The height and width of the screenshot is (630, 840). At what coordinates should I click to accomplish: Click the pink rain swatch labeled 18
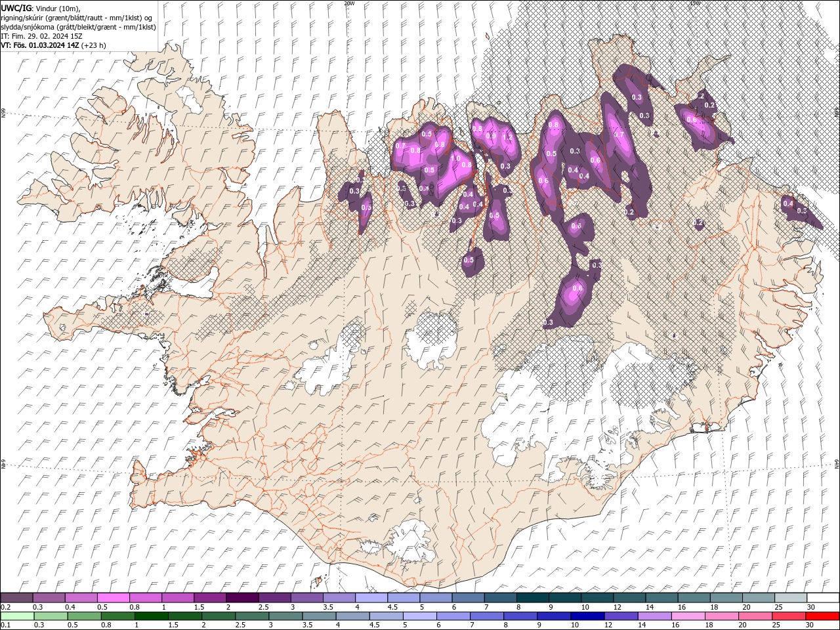point(722,616)
